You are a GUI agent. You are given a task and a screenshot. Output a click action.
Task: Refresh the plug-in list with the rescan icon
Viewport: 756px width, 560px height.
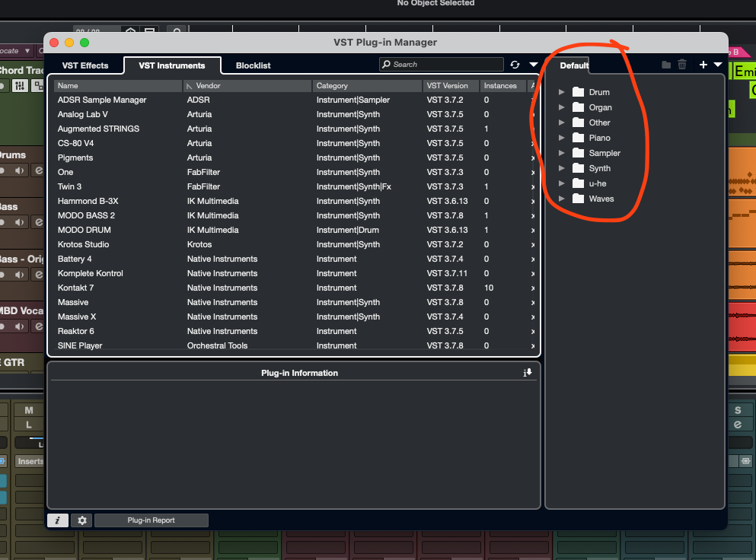pyautogui.click(x=515, y=65)
